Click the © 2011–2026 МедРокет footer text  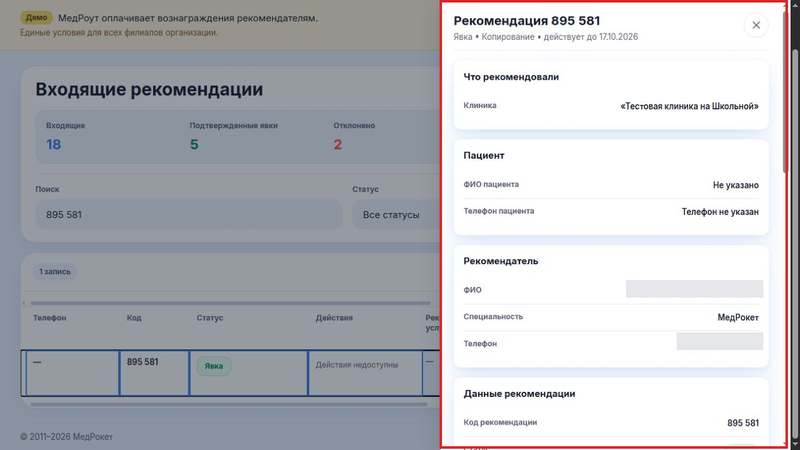pyautogui.click(x=66, y=437)
